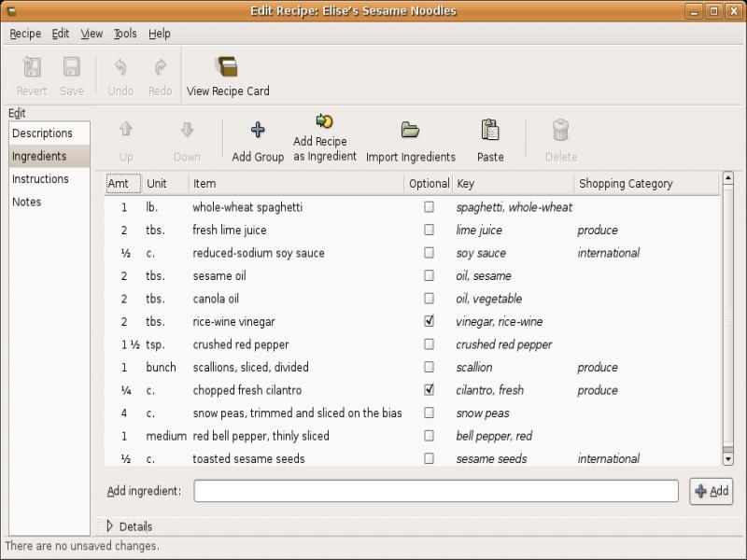This screenshot has height=560, width=747.
Task: Click the Key column header
Action: tap(514, 184)
